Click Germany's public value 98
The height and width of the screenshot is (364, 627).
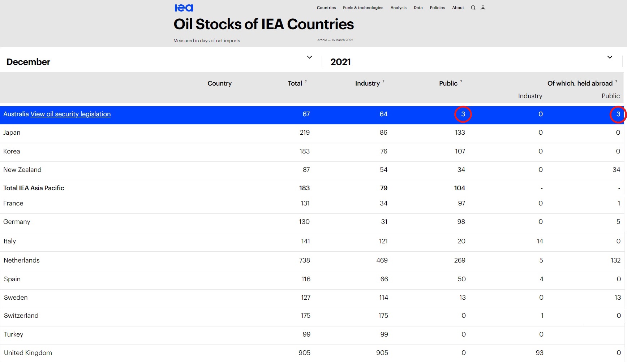coord(461,222)
